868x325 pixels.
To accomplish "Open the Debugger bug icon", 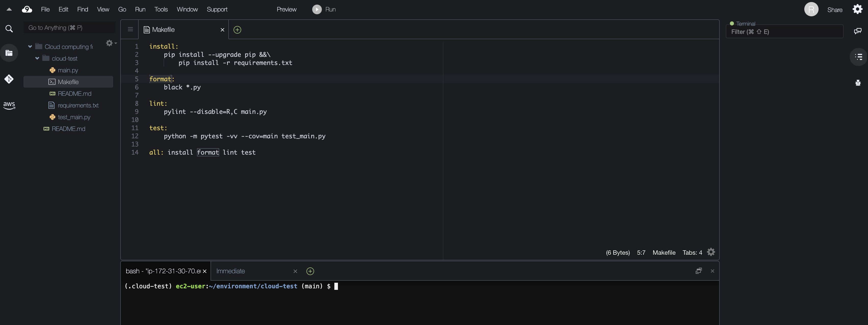I will (x=858, y=83).
